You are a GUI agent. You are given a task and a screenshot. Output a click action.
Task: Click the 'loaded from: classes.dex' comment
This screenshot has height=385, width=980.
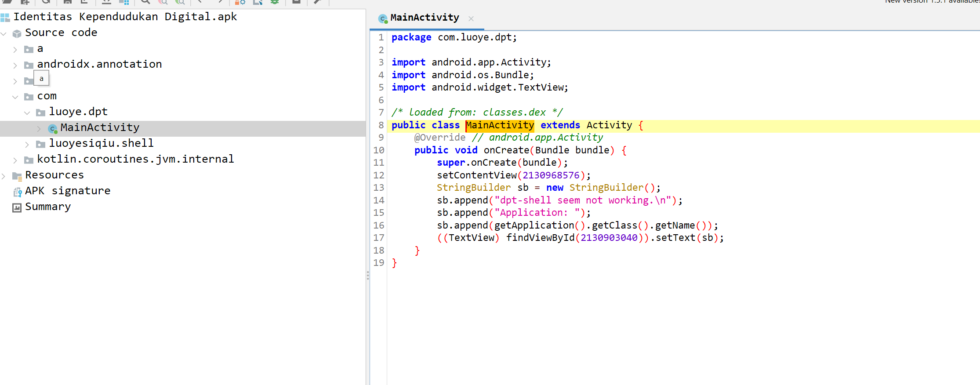click(477, 113)
